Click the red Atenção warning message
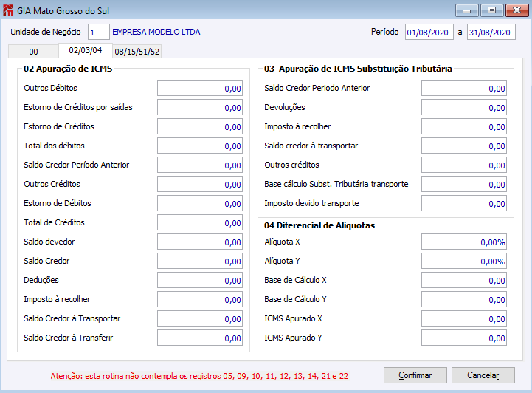 (x=199, y=376)
